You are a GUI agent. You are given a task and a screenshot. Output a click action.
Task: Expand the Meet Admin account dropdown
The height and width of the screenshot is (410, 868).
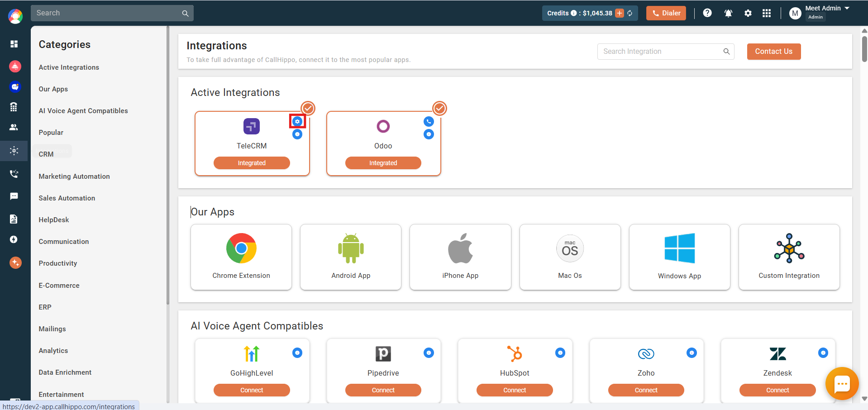[x=847, y=8]
